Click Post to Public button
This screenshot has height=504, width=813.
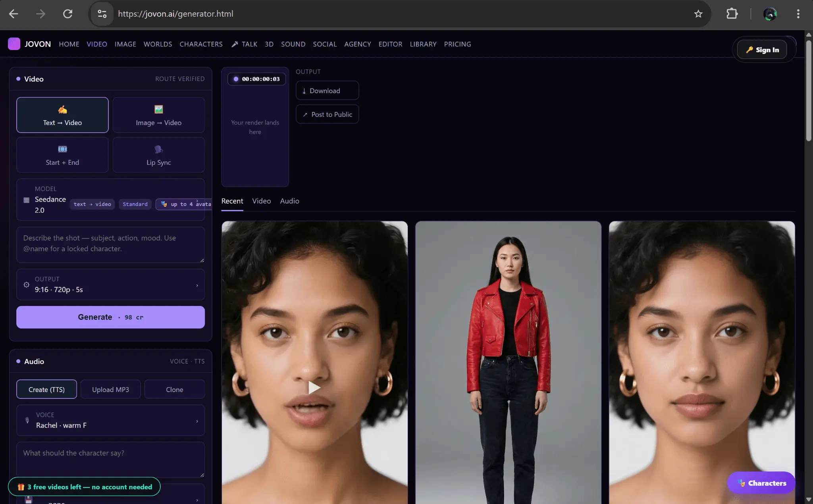click(328, 114)
